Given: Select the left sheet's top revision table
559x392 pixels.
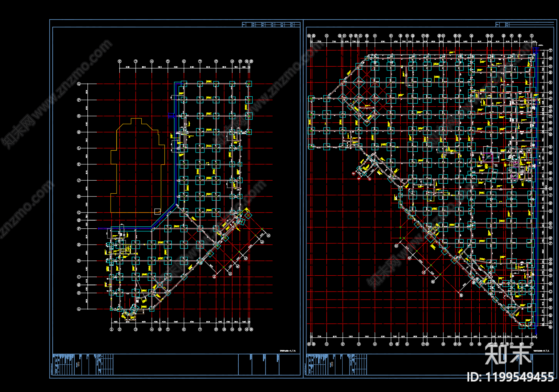Looking at the screenshot, I should (x=271, y=25).
